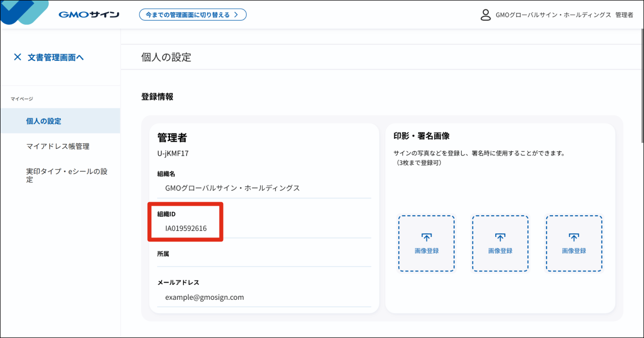
Task: Click the GMO Sign logo
Action: (89, 15)
